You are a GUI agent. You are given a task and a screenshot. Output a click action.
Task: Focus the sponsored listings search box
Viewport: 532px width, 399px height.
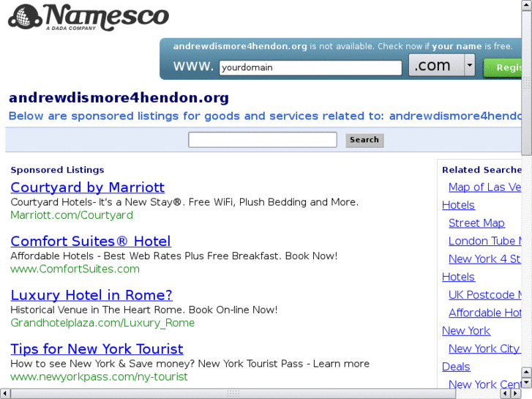coord(263,140)
